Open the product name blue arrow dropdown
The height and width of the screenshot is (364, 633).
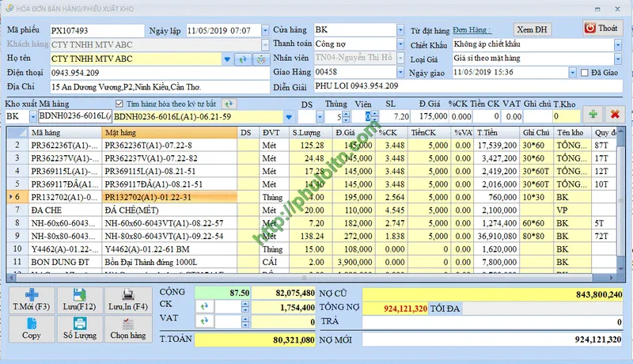289,117
